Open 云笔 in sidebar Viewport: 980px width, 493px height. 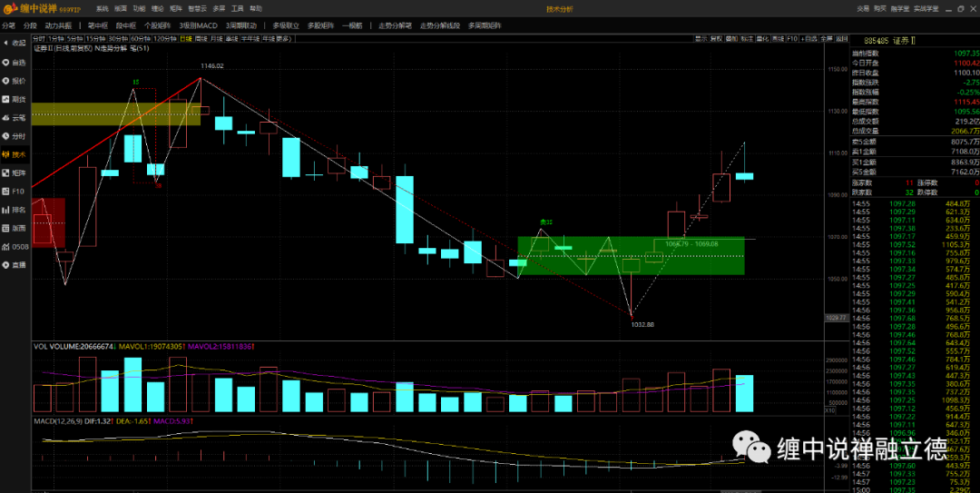14,118
